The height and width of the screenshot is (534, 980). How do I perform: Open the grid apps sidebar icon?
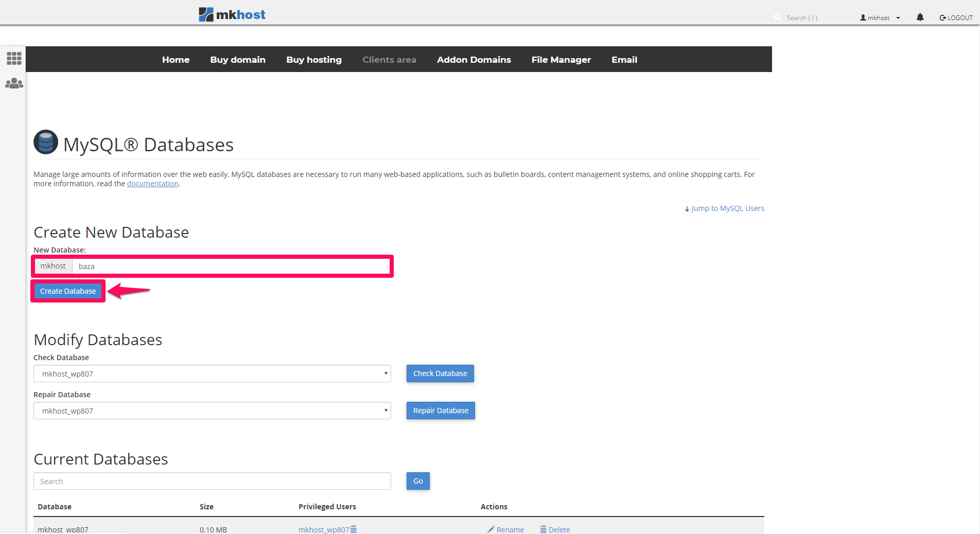click(x=14, y=58)
